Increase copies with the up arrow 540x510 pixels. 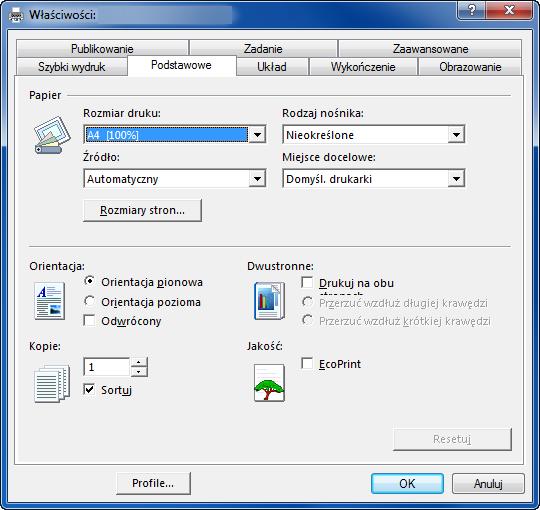tap(138, 362)
